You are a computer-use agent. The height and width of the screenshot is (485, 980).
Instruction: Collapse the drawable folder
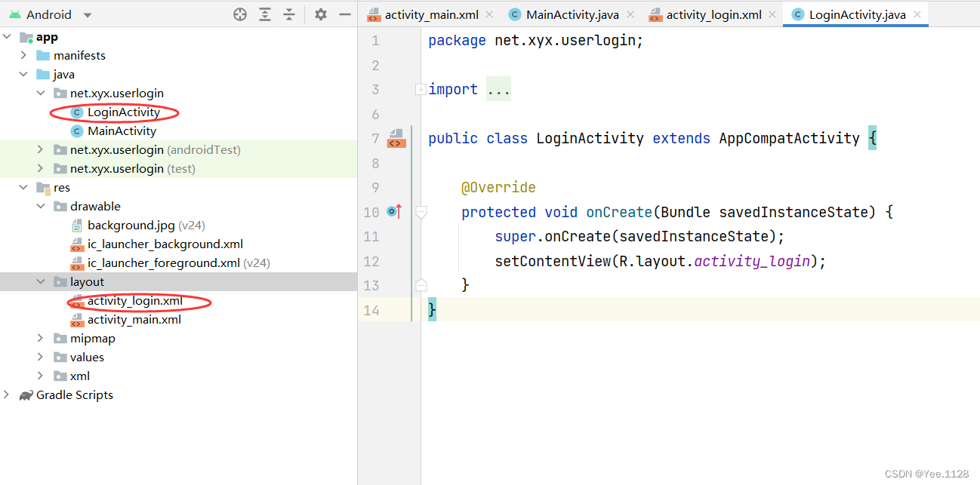click(41, 206)
